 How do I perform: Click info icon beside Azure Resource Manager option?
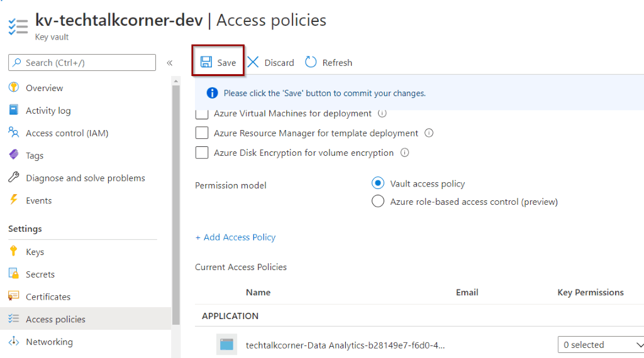(x=429, y=133)
